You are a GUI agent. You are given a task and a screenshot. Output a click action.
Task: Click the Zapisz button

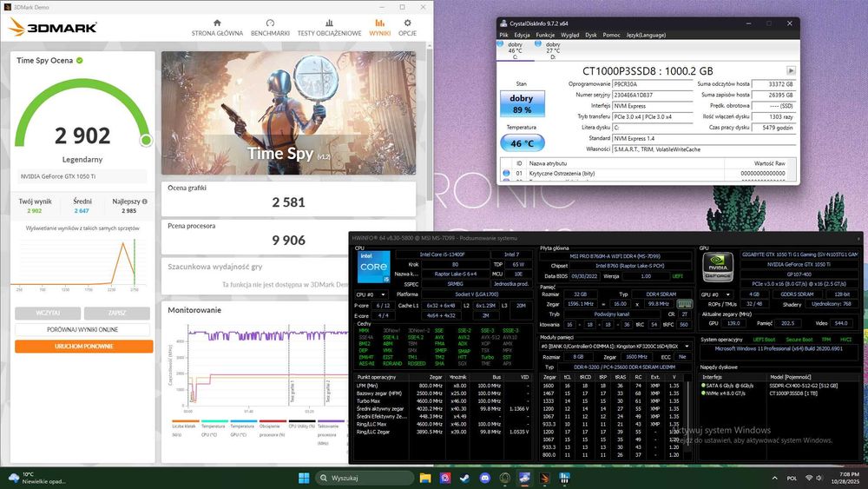117,313
